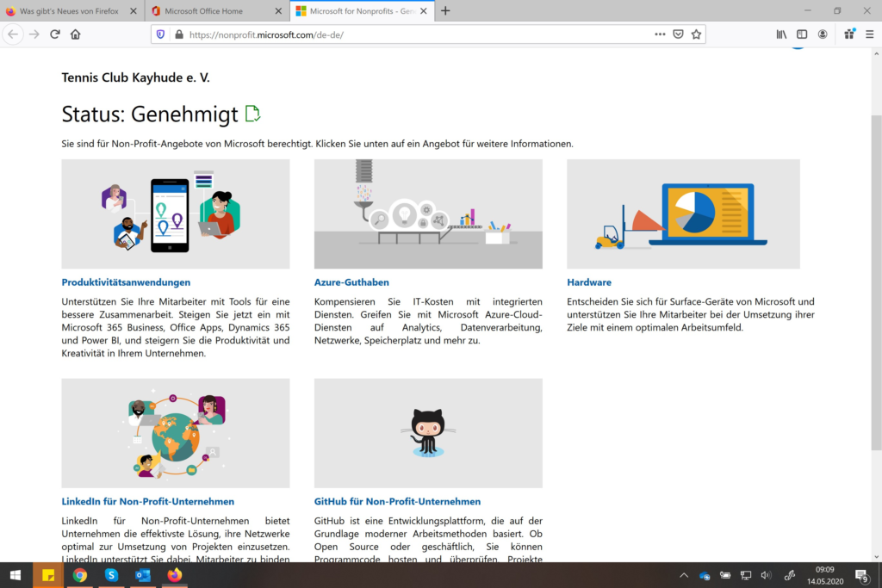The image size is (882, 588).
Task: Open the Firefox Library menu
Action: [x=781, y=34]
